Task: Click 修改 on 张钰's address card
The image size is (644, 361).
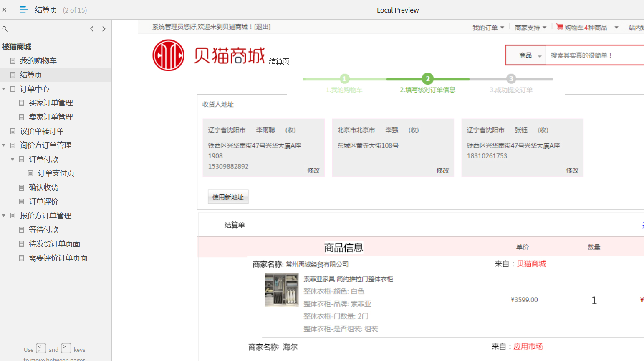Action: (572, 170)
